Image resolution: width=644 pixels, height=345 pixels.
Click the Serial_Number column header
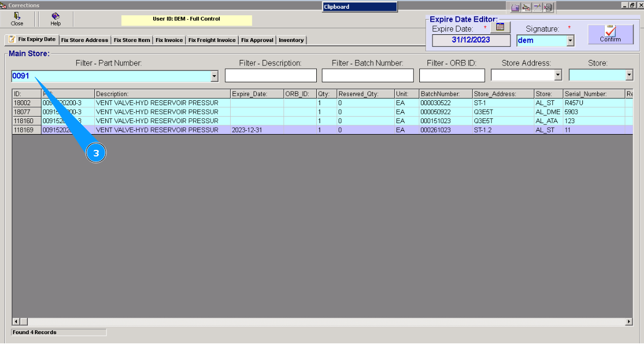tap(593, 94)
